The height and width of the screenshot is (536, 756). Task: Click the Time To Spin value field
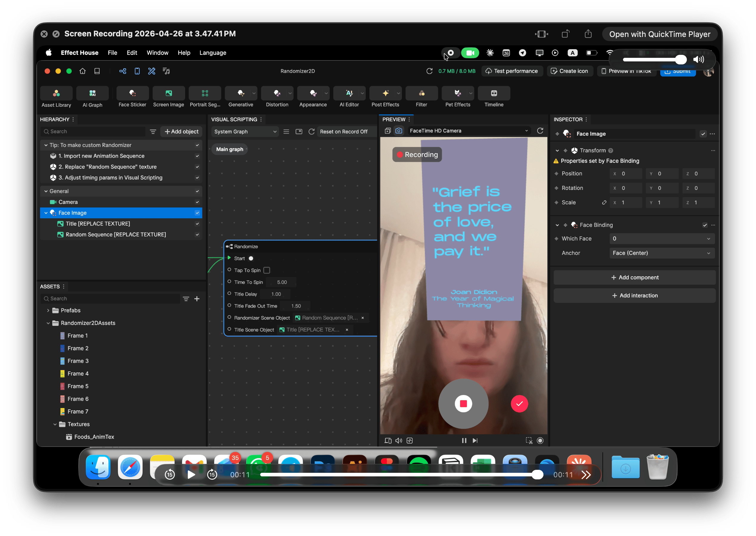(282, 282)
